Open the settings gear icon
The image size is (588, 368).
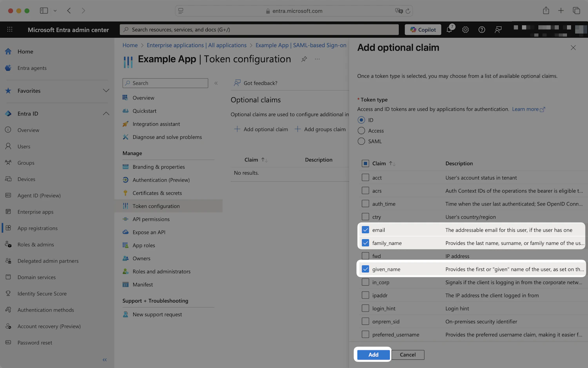coord(465,29)
